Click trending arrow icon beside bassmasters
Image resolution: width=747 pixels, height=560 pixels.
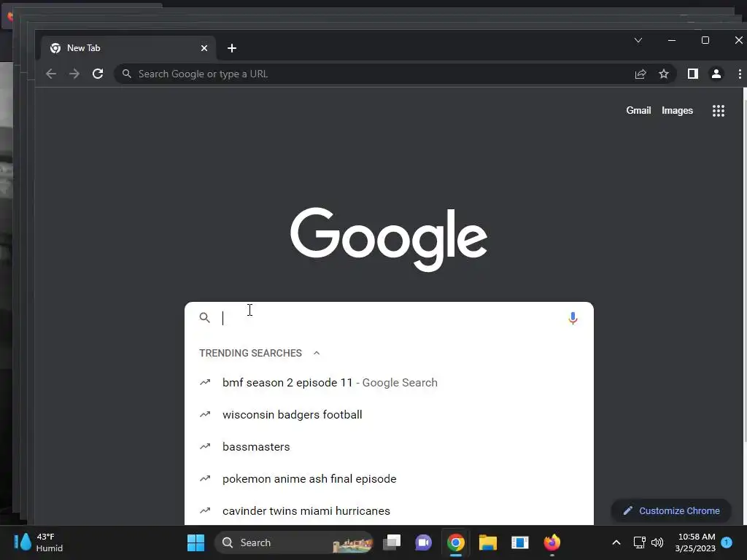pos(205,447)
